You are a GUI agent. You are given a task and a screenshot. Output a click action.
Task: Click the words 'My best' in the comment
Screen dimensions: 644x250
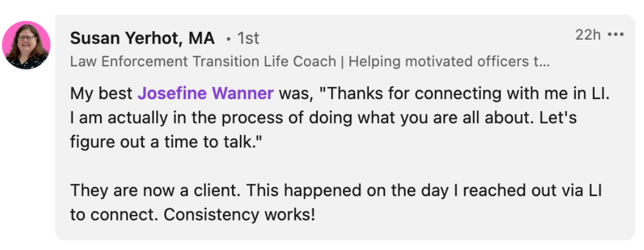pyautogui.click(x=101, y=94)
